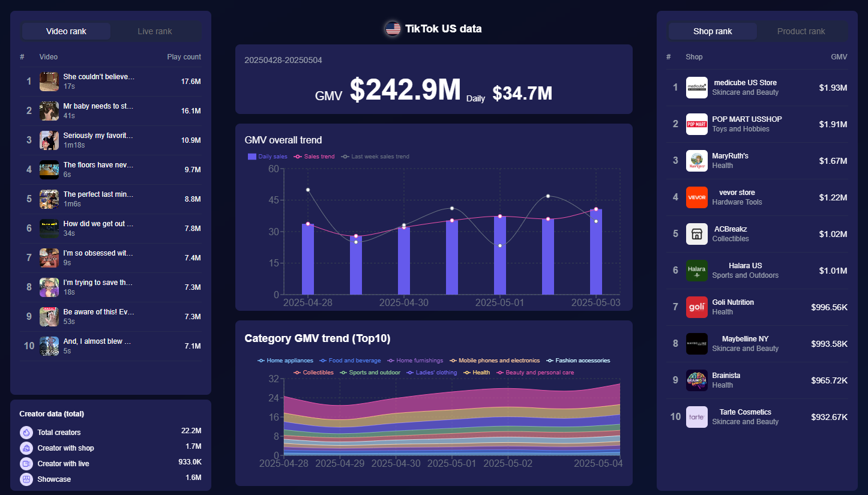This screenshot has height=495, width=868.
Task: Click the Brainista shop logo
Action: (696, 380)
